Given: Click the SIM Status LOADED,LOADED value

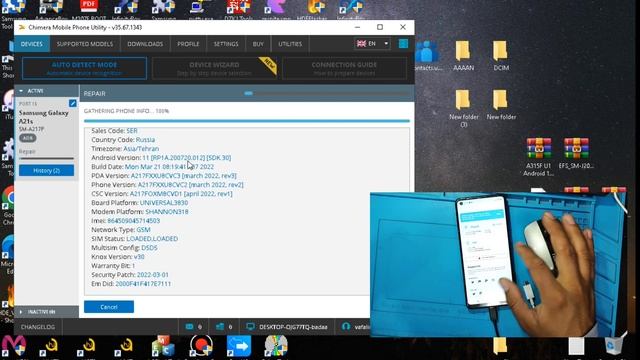Looking at the screenshot, I should pos(152,239).
